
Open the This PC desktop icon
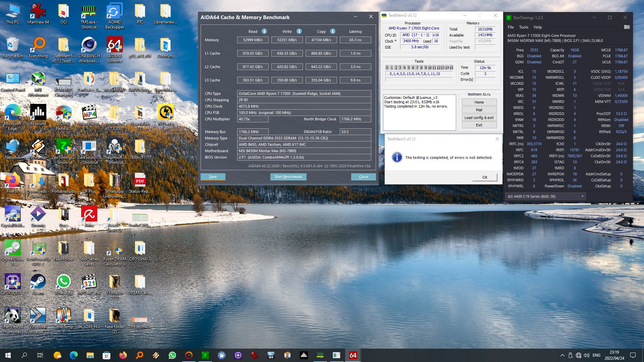(13, 14)
